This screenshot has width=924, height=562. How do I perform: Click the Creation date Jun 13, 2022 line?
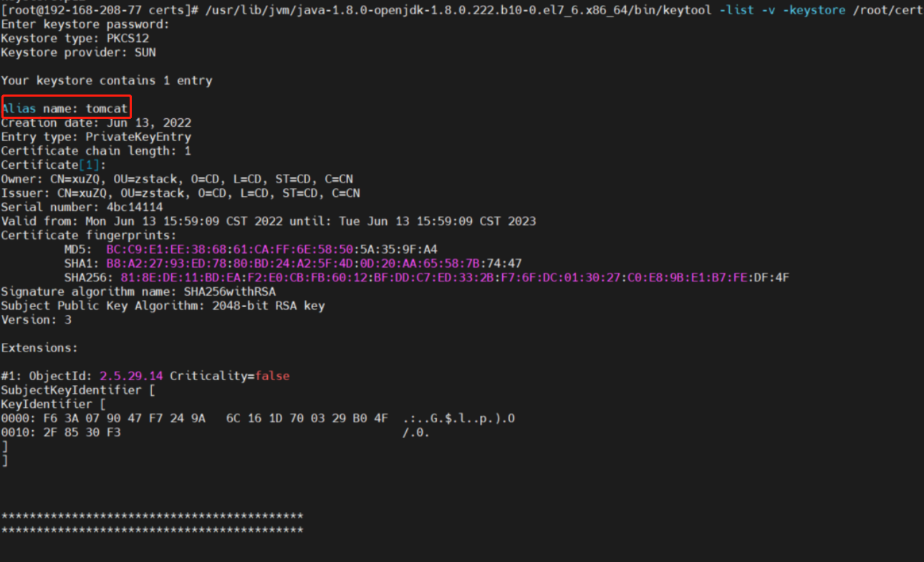(x=96, y=122)
